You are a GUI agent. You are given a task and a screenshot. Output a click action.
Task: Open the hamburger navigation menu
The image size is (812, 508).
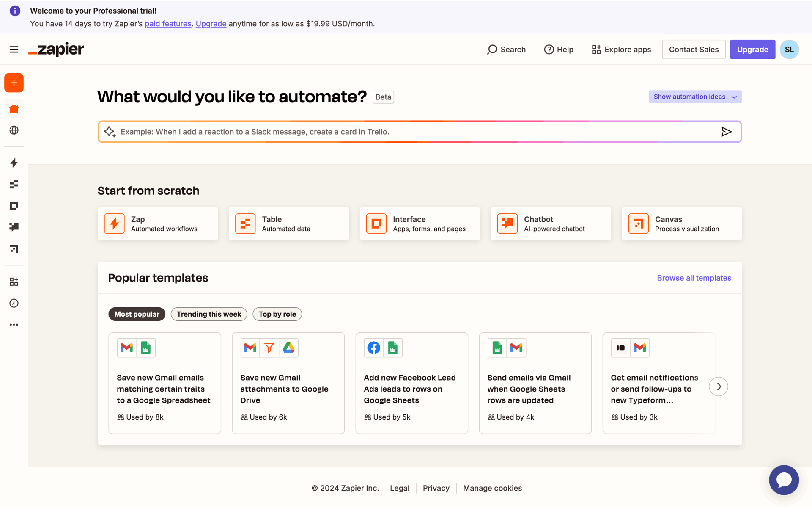[x=14, y=50]
